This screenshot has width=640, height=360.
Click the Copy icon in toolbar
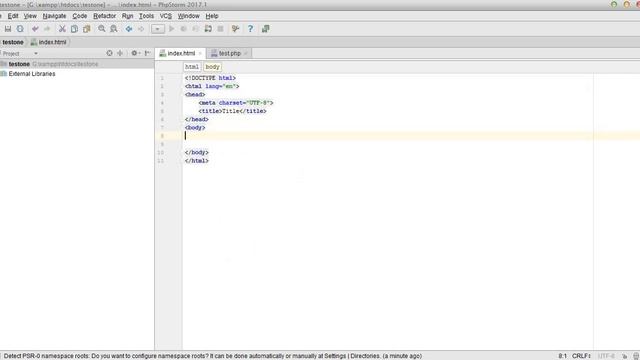pos(74,29)
